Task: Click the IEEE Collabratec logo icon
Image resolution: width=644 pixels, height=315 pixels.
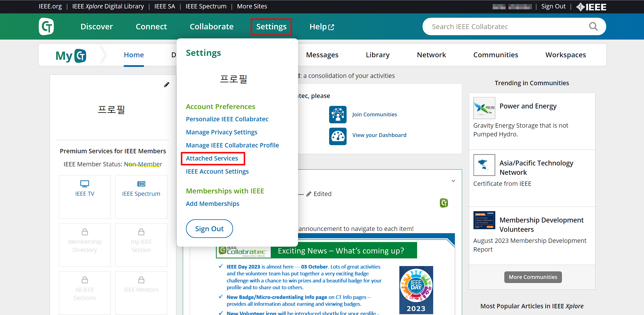Action: 46,26
